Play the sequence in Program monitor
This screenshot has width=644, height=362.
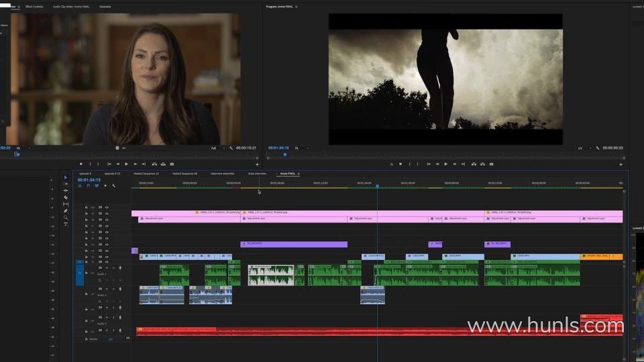click(446, 164)
